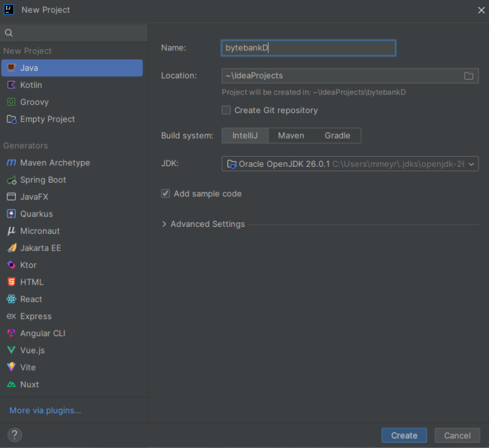Close the New Project dialog
Screen dimensions: 489x448
481,10
